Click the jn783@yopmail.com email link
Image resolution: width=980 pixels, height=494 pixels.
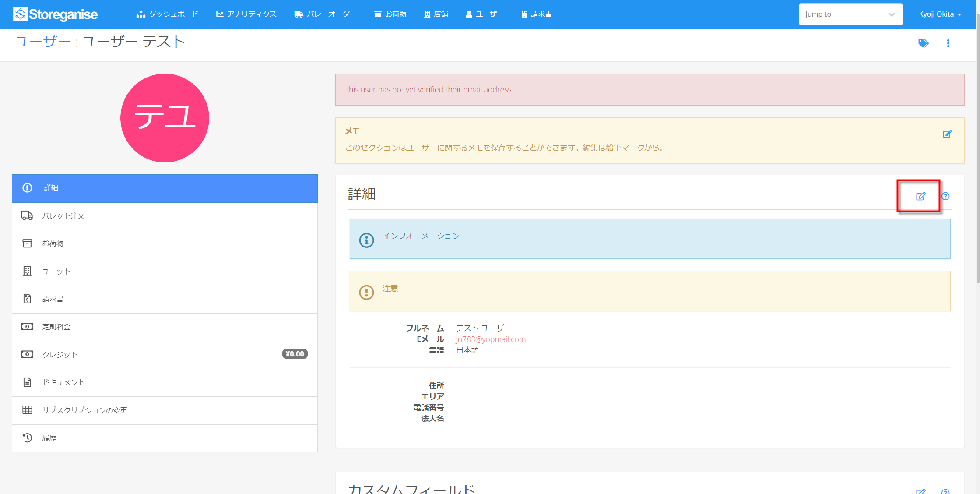click(x=491, y=339)
